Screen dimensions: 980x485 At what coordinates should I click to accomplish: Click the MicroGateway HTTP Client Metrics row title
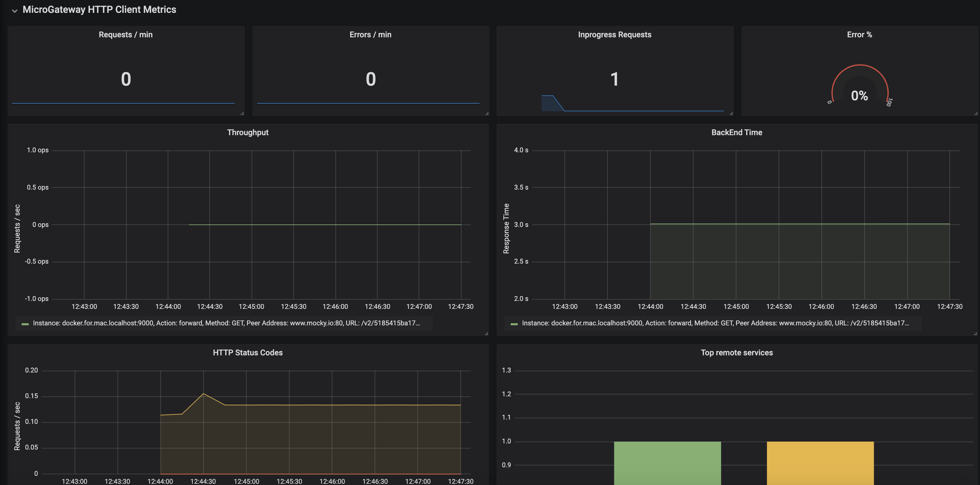click(x=99, y=9)
